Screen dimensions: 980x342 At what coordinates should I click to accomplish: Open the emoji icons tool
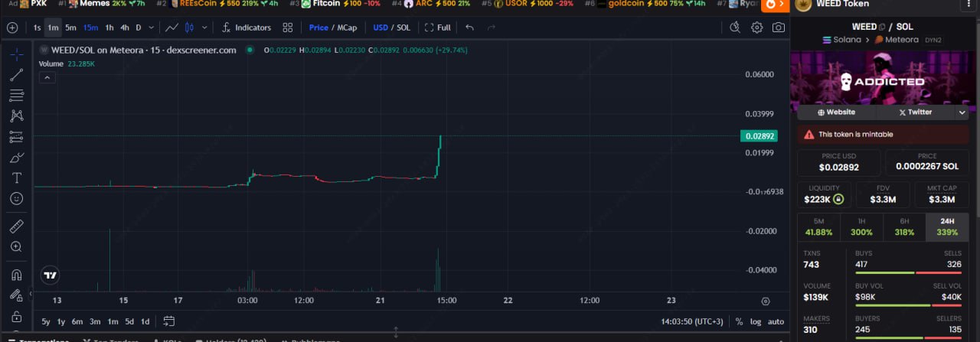[x=16, y=198]
